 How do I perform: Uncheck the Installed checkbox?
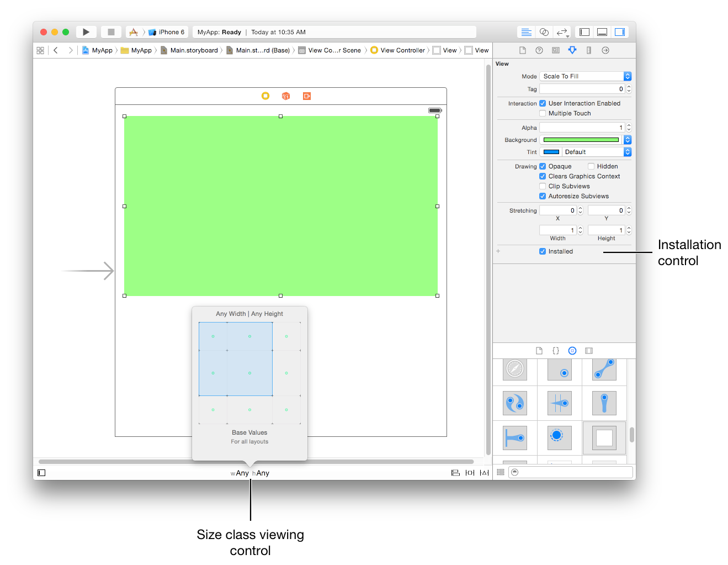542,251
